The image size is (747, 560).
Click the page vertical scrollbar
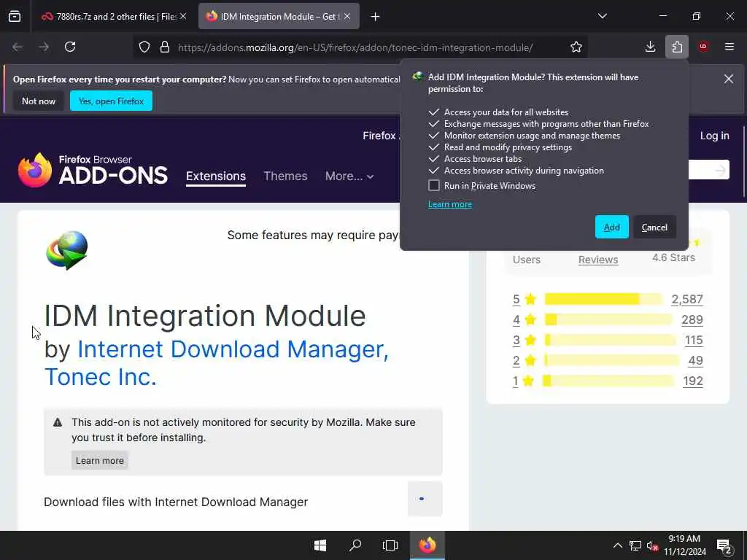[744, 162]
